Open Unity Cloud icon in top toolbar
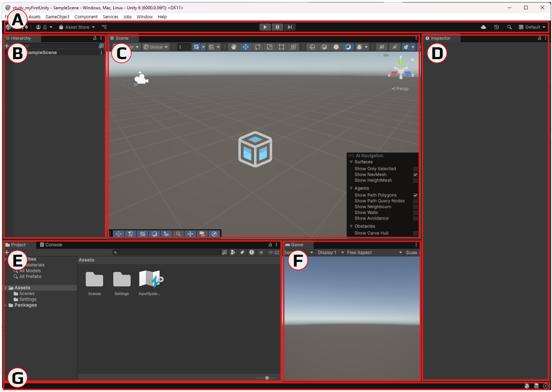552x392 pixels. pyautogui.click(x=484, y=27)
